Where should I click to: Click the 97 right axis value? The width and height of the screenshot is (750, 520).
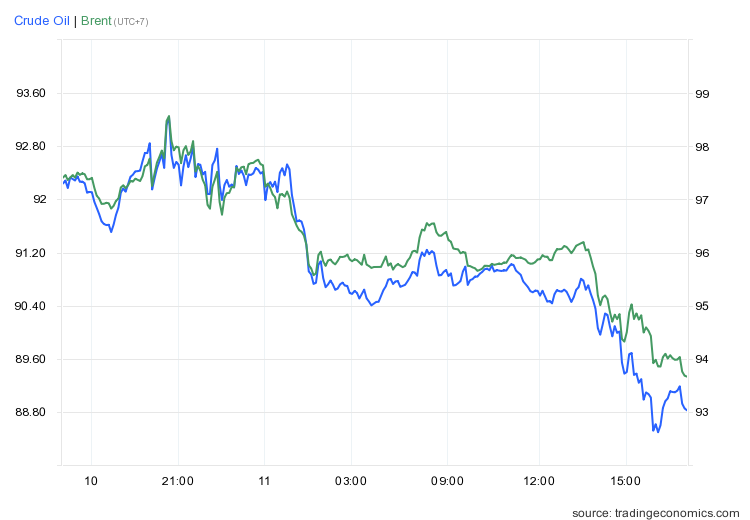pos(702,200)
